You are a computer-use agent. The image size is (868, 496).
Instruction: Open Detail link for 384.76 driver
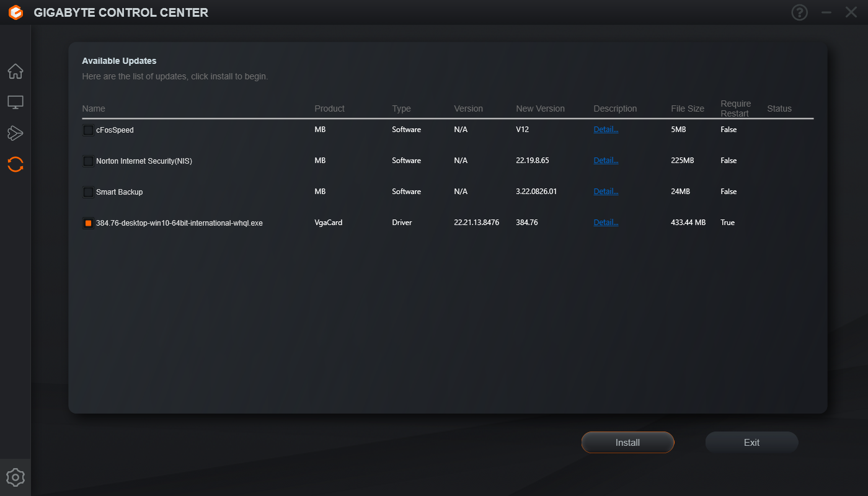(x=606, y=223)
